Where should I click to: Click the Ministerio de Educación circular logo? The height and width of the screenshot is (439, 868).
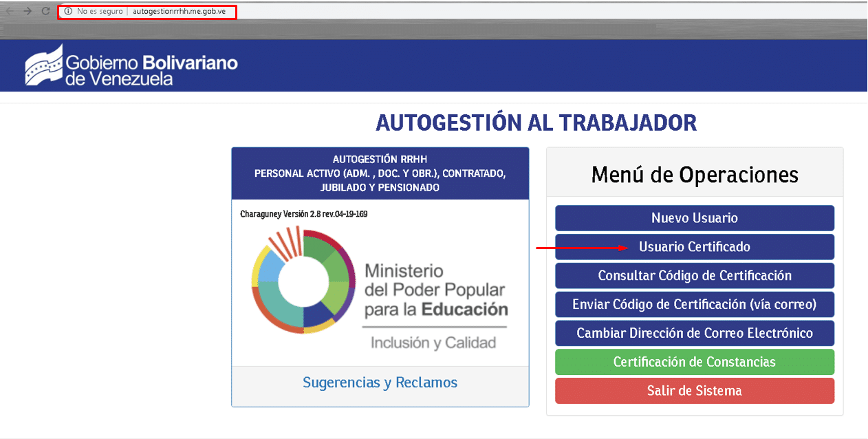[304, 280]
